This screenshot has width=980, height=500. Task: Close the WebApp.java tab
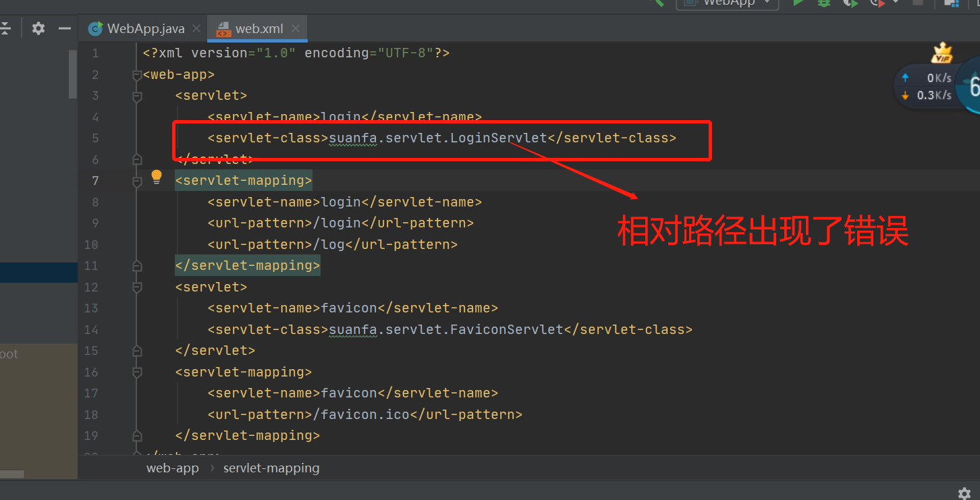(x=196, y=29)
